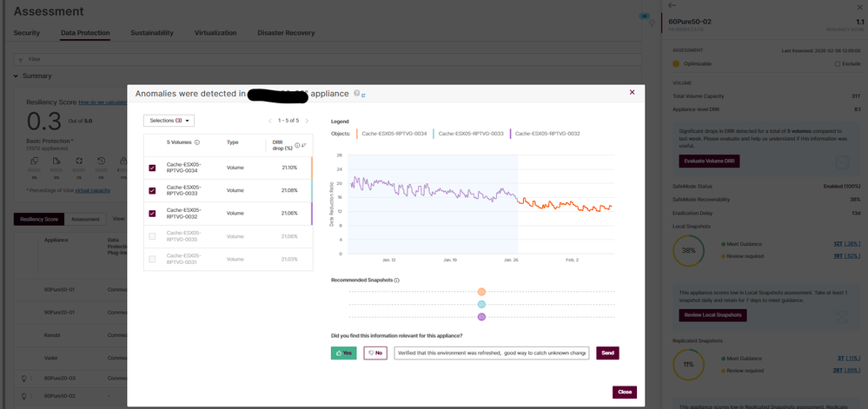Click the thumbs-up Yes feedback button
The image size is (868, 409).
(x=343, y=353)
